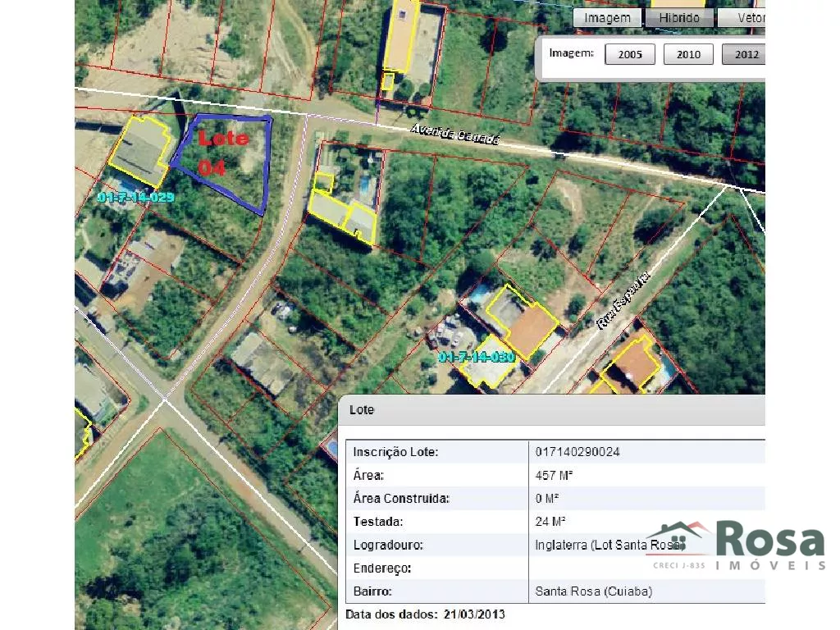
Task: Click the Testada row label
Action: pyautogui.click(x=377, y=522)
